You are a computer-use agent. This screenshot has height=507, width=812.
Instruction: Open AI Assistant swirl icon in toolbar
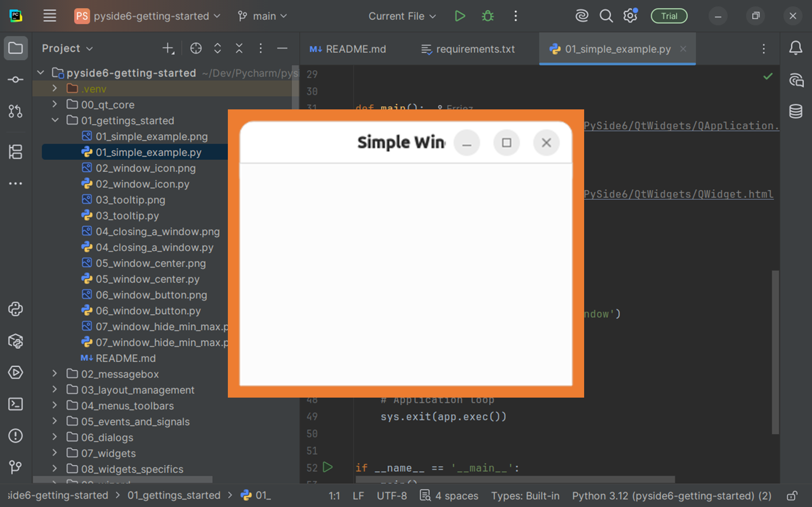click(x=582, y=16)
